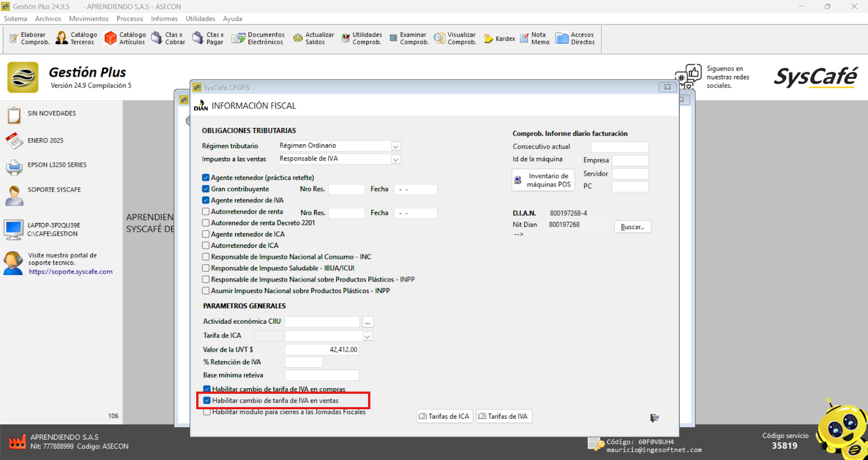Check Agente retenedor de ICA

[206, 234]
